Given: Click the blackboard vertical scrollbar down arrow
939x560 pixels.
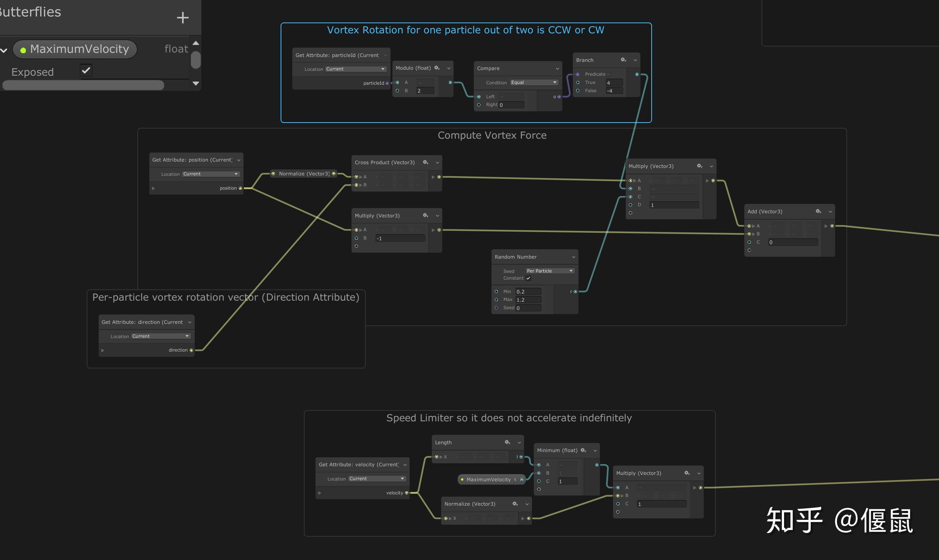Looking at the screenshot, I should point(195,83).
